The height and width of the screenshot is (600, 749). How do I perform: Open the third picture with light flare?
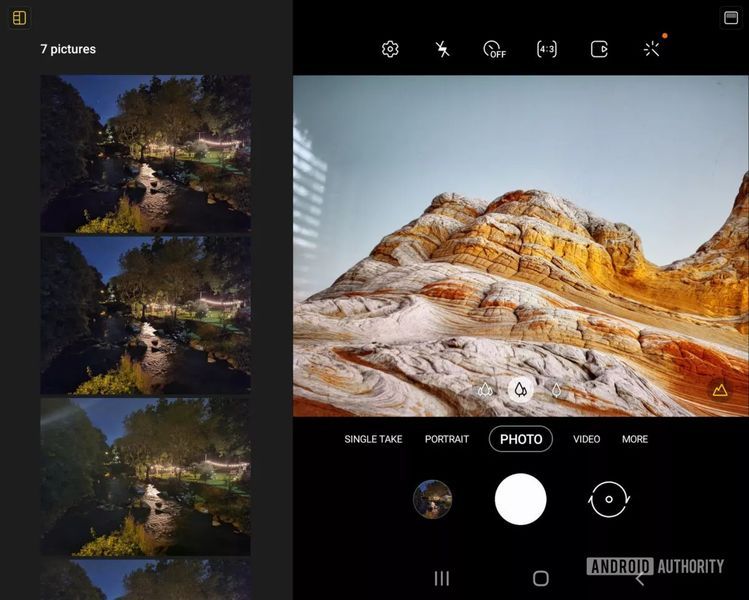[x=145, y=477]
